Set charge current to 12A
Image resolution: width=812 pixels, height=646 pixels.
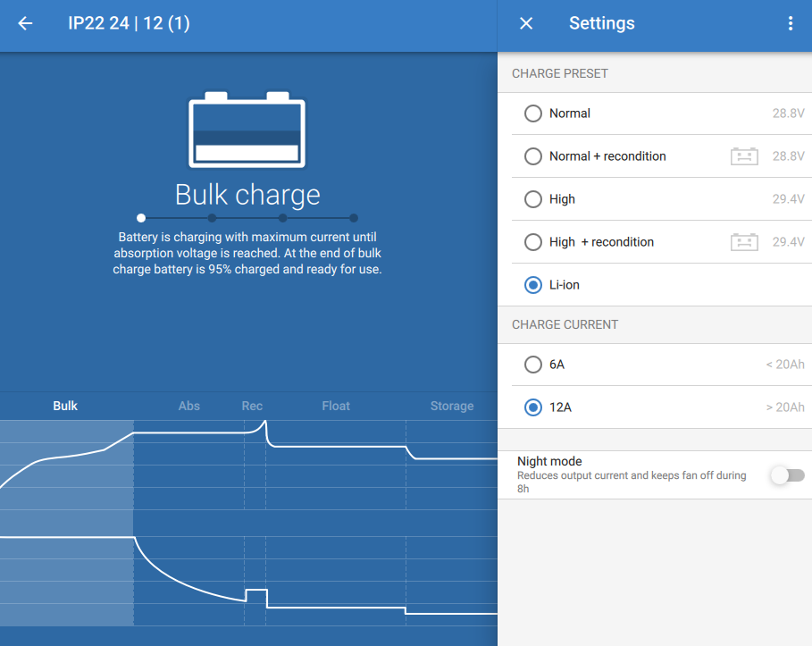coord(533,407)
